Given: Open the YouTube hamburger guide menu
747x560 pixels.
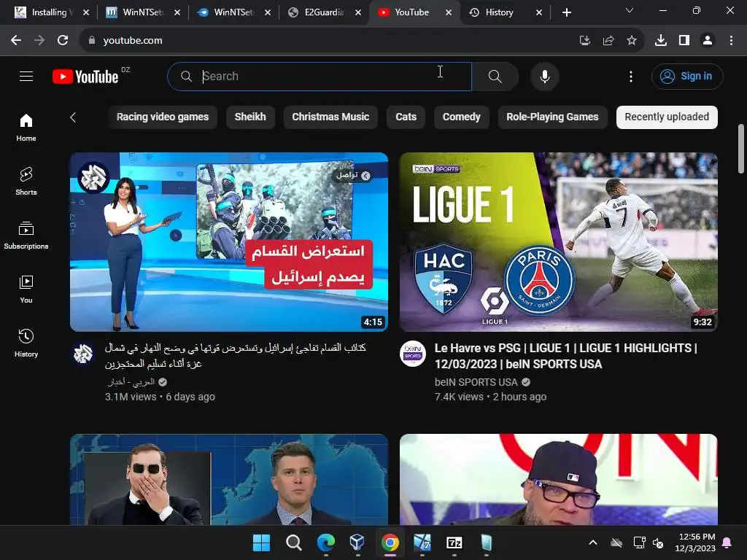Looking at the screenshot, I should click(x=26, y=76).
